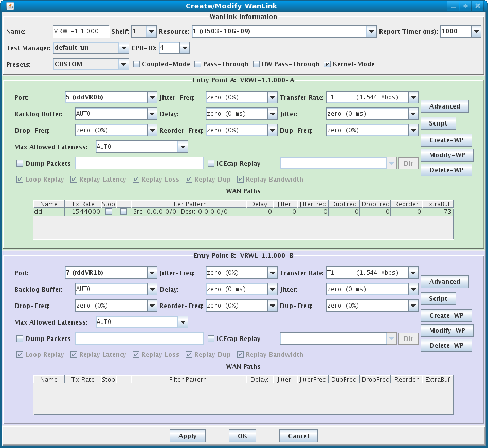Enable HW Pass-Through option
488x448 pixels.
256,64
